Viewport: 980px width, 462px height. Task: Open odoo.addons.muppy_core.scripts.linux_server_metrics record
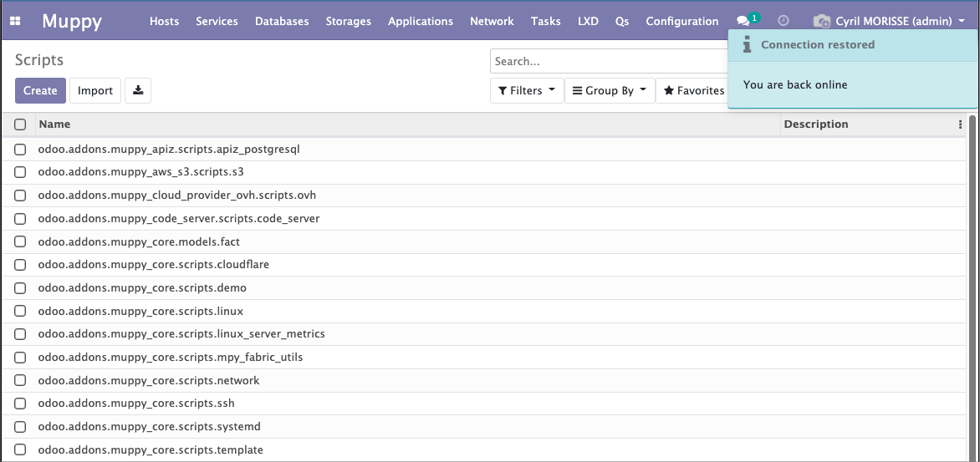point(181,334)
